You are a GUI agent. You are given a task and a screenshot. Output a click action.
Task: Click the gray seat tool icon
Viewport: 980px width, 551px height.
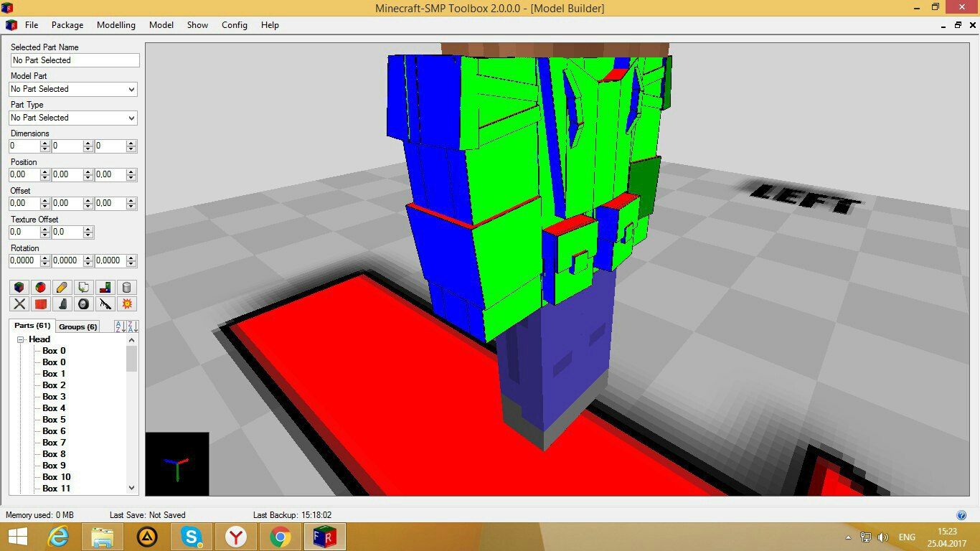tap(62, 304)
